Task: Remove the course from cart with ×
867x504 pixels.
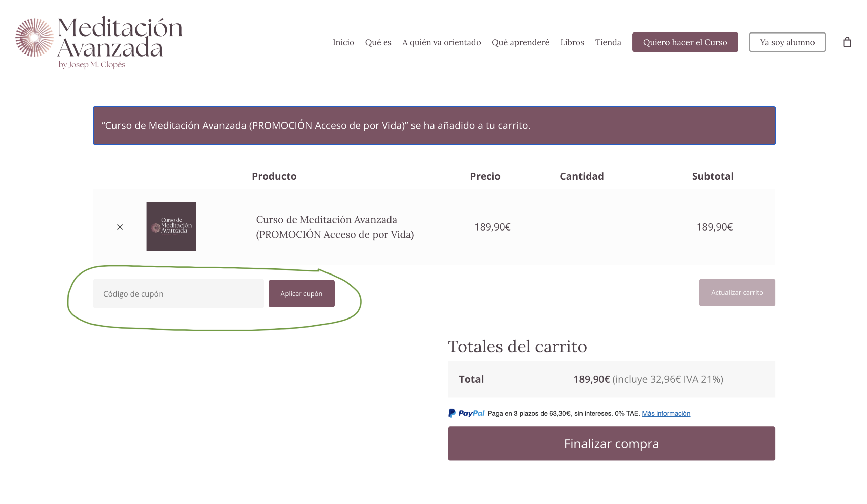Action: click(x=120, y=227)
